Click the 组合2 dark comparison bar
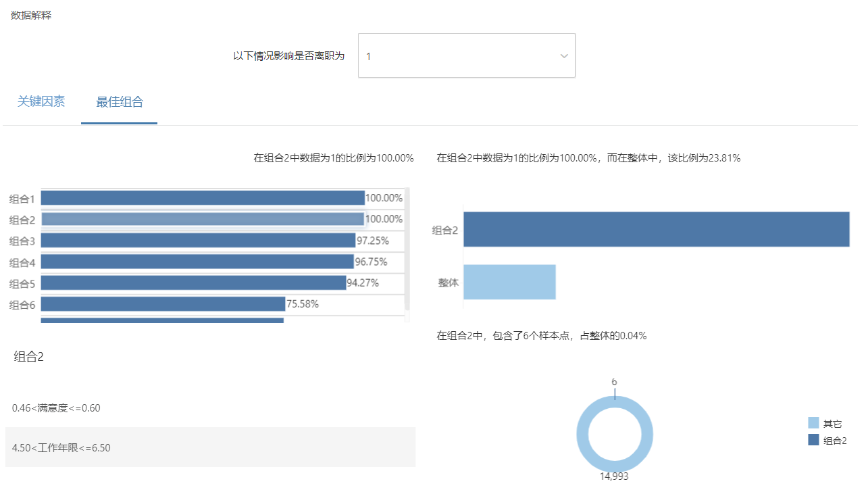Viewport: 868px width, 494px height. point(656,230)
